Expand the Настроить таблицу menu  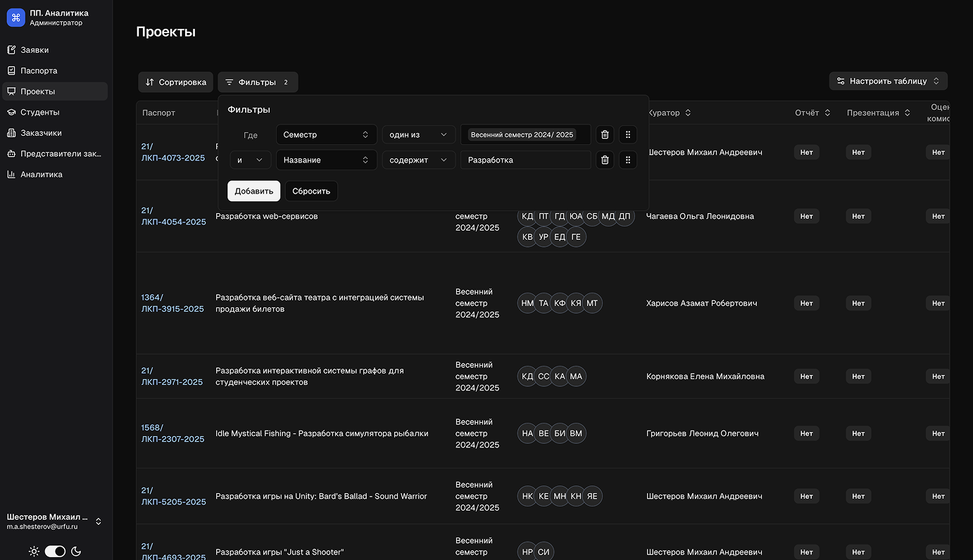click(x=888, y=81)
